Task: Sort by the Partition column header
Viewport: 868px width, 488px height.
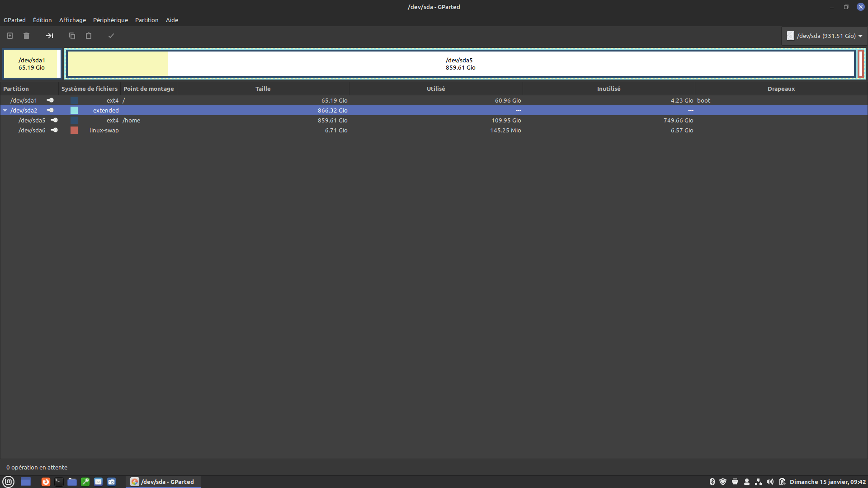Action: click(29, 89)
